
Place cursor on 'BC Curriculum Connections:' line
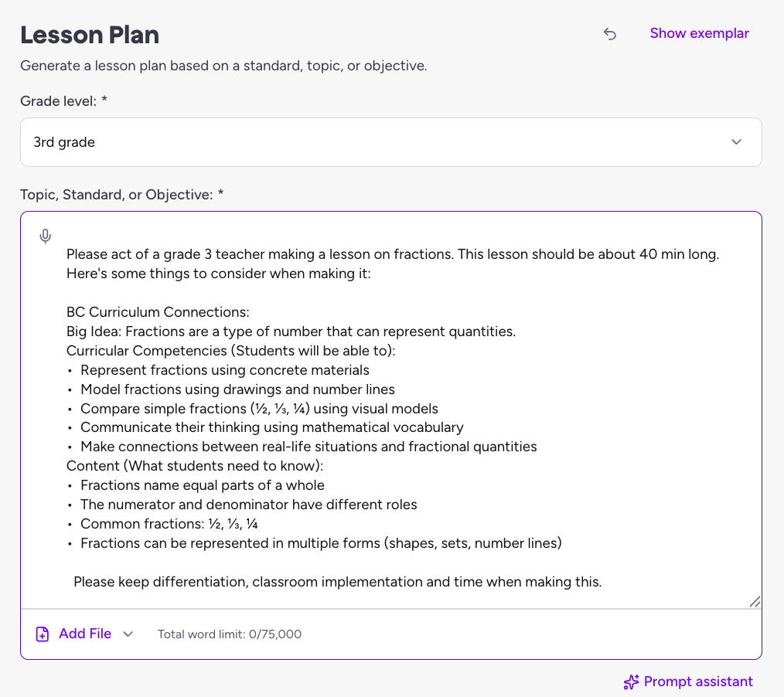158,312
